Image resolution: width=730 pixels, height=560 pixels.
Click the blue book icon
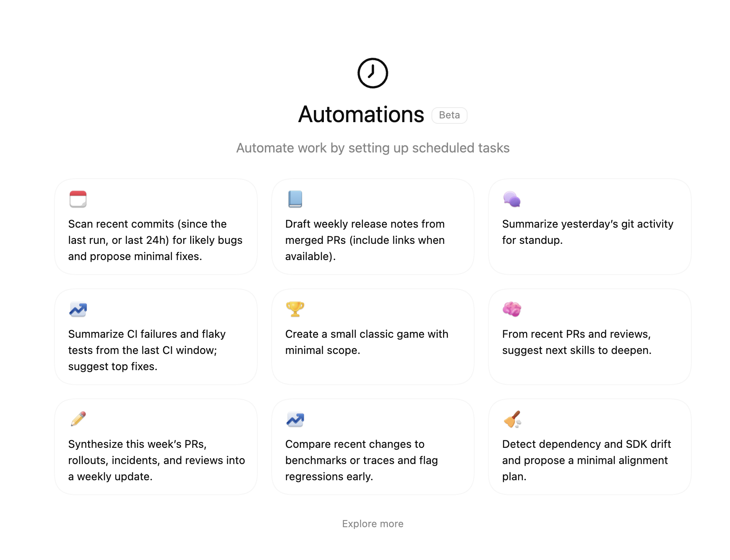point(295,199)
